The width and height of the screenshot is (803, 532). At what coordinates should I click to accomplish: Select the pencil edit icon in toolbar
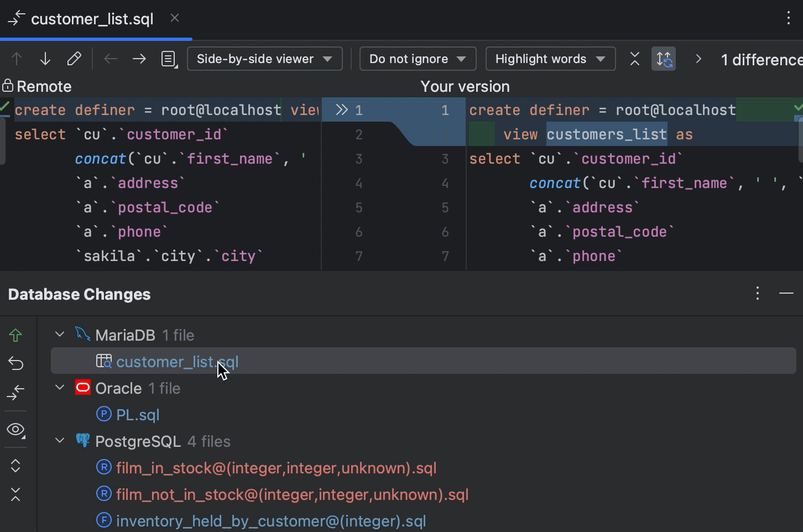(x=75, y=58)
